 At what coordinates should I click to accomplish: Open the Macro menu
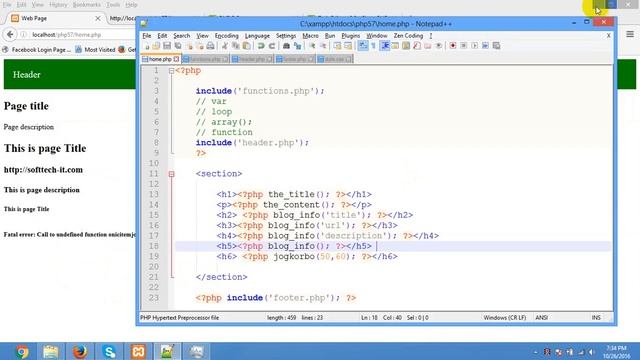(310, 36)
